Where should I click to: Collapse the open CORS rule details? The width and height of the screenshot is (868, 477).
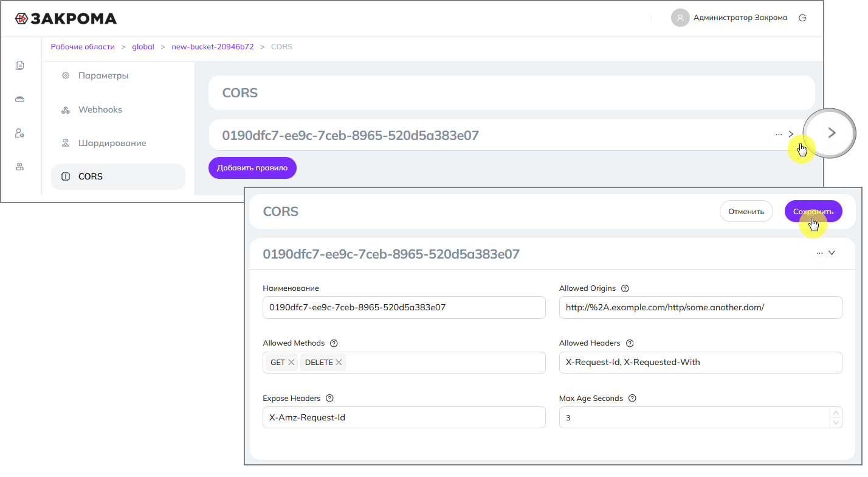832,252
